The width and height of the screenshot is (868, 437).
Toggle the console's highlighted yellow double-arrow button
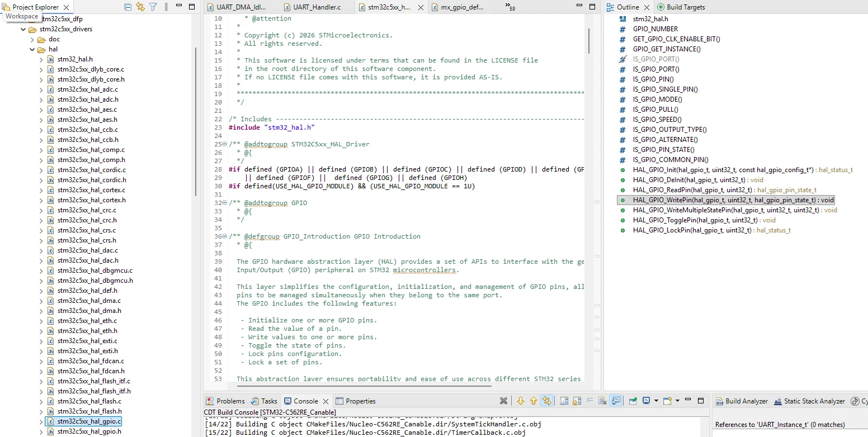(x=546, y=401)
